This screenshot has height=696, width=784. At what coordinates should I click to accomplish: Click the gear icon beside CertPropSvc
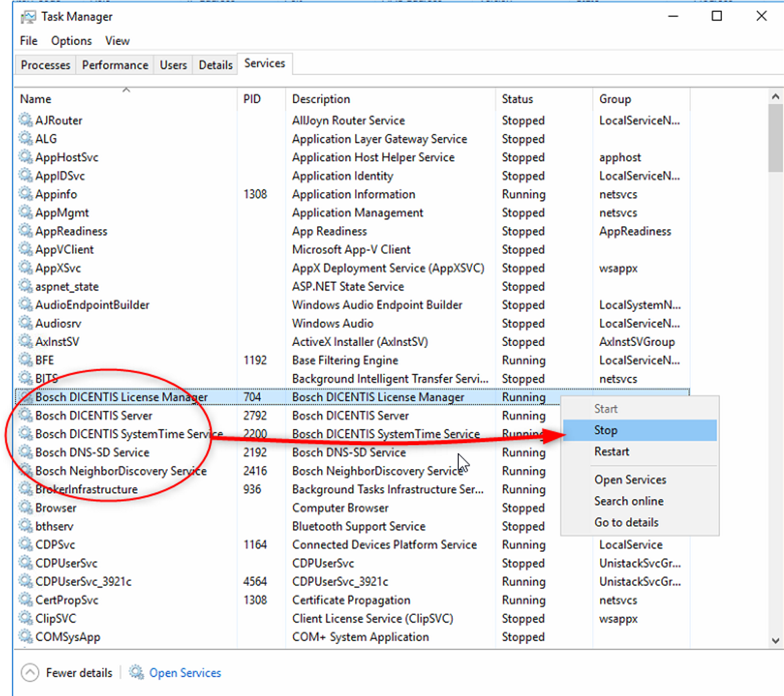[26, 600]
